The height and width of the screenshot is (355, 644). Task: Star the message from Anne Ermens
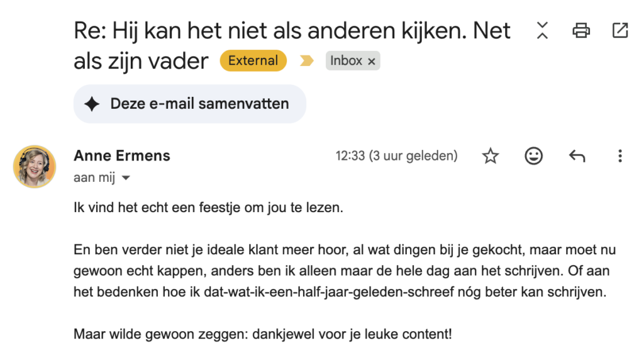click(x=490, y=156)
